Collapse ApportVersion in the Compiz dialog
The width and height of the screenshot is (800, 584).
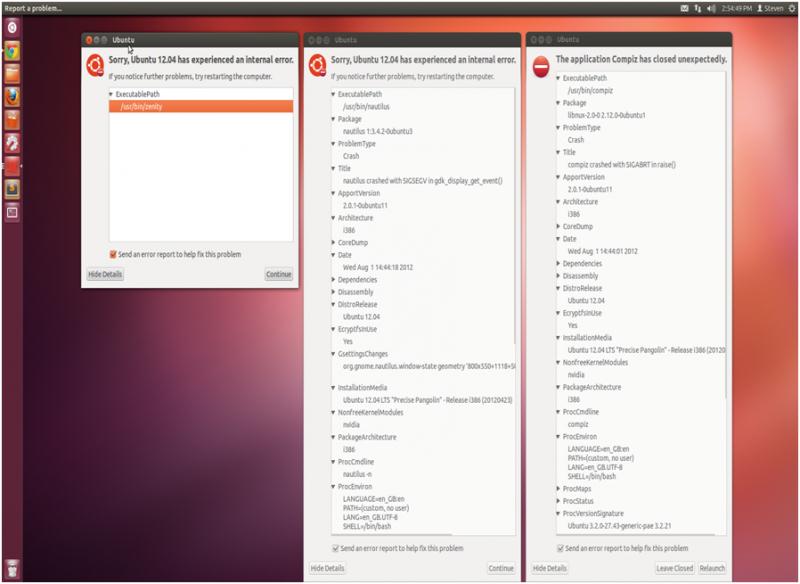point(558,177)
